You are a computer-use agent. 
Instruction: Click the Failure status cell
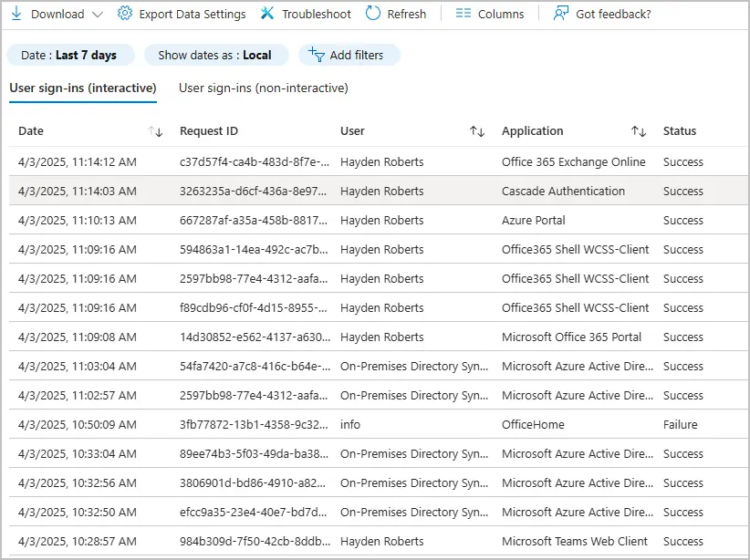(x=680, y=425)
